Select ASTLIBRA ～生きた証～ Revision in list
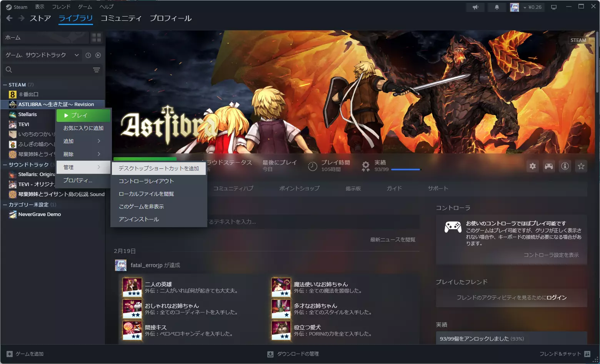This screenshot has height=364, width=600. pyautogui.click(x=53, y=105)
